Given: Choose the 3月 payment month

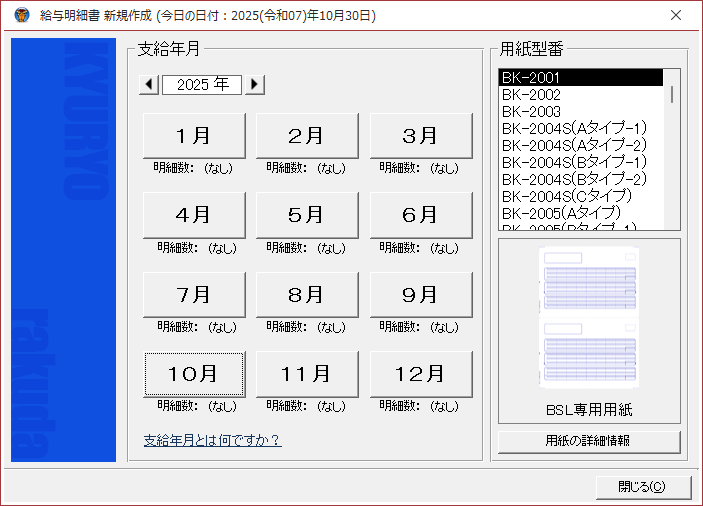Looking at the screenshot, I should [421, 136].
